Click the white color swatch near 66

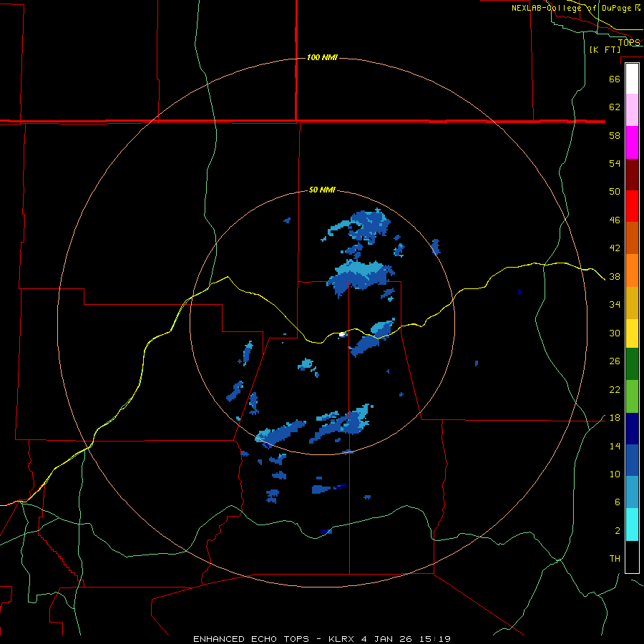[632, 79]
